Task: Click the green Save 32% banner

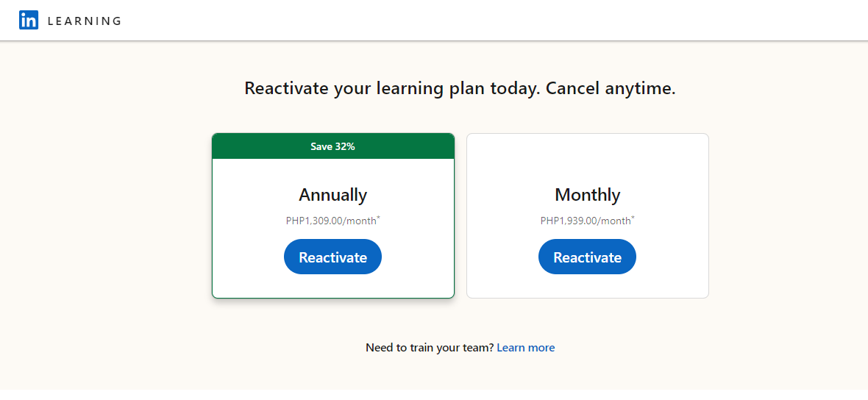Action: click(332, 146)
